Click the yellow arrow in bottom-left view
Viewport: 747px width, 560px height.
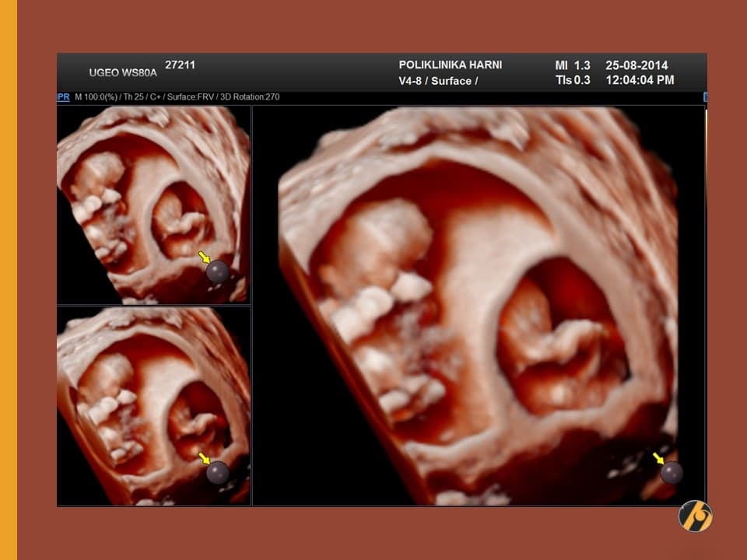[x=204, y=458]
